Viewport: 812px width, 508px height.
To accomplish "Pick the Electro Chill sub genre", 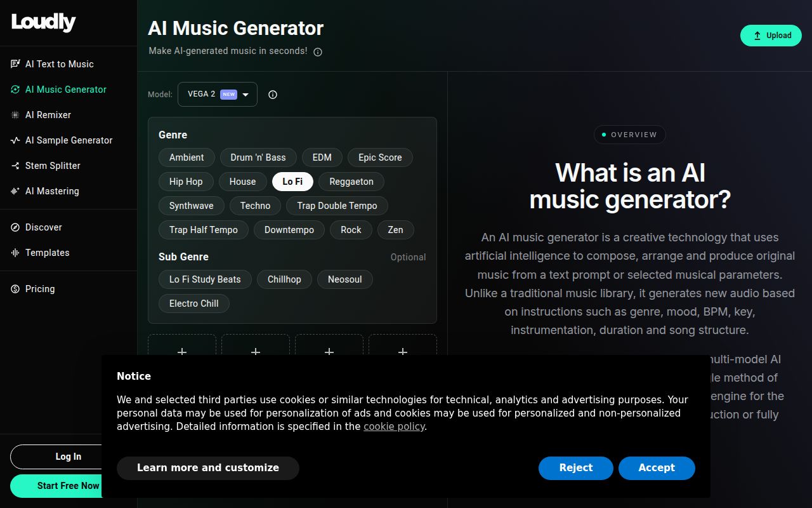I will point(194,304).
